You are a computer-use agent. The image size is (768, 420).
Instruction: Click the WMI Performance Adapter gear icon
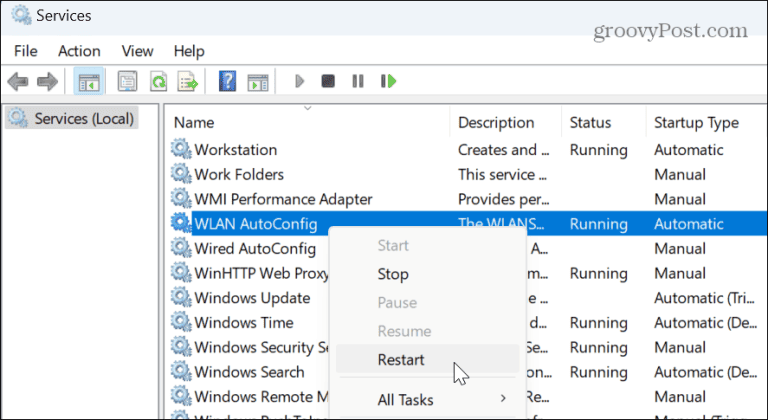pos(181,198)
